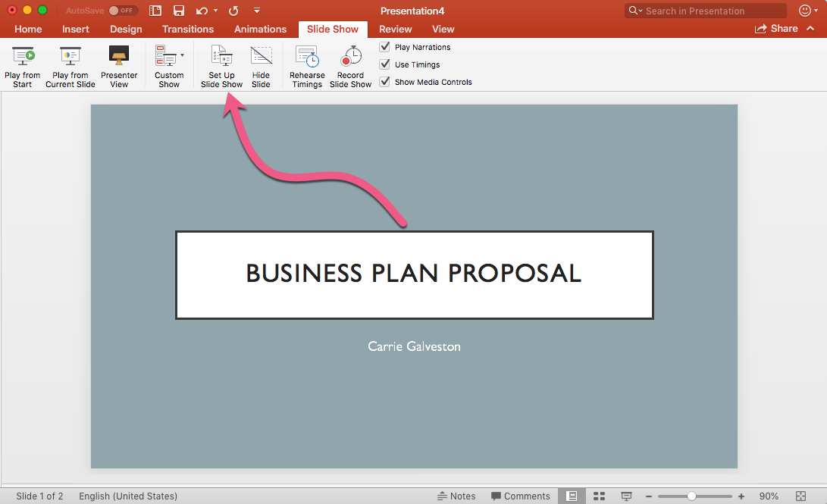The height and width of the screenshot is (504, 827).
Task: Open Presenter View
Action: tap(119, 58)
